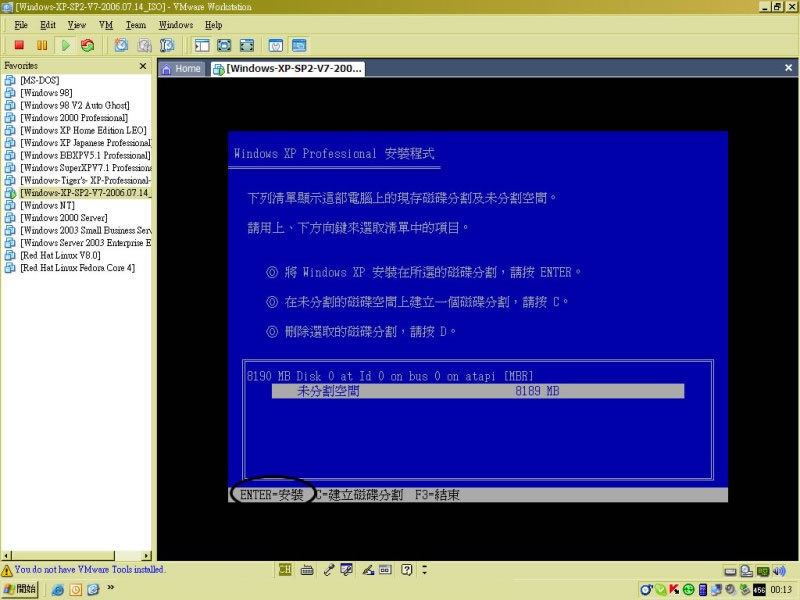
Task: Click the C=建立磁碟分割 option in setup footer
Action: click(359, 494)
